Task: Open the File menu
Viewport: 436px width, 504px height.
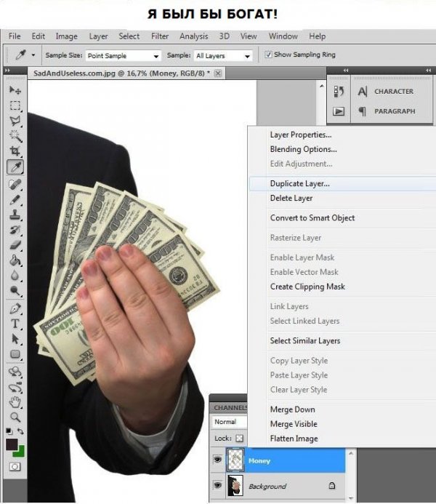Action: pyautogui.click(x=15, y=36)
